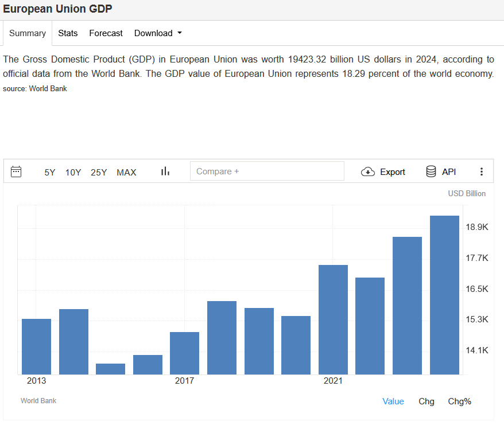This screenshot has height=433, width=504.
Task: Click the API database icon
Action: 431,171
